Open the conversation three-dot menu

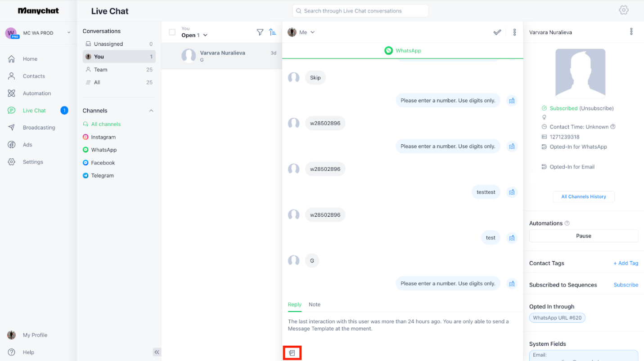pyautogui.click(x=514, y=32)
